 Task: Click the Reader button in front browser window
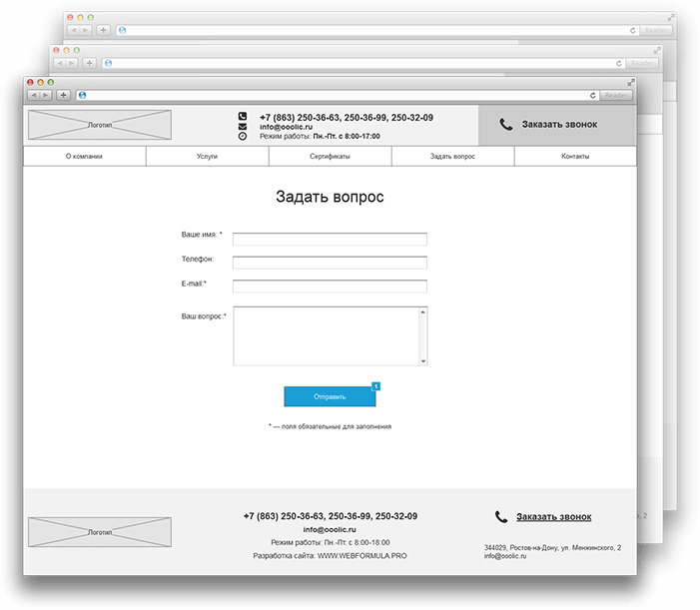(616, 95)
